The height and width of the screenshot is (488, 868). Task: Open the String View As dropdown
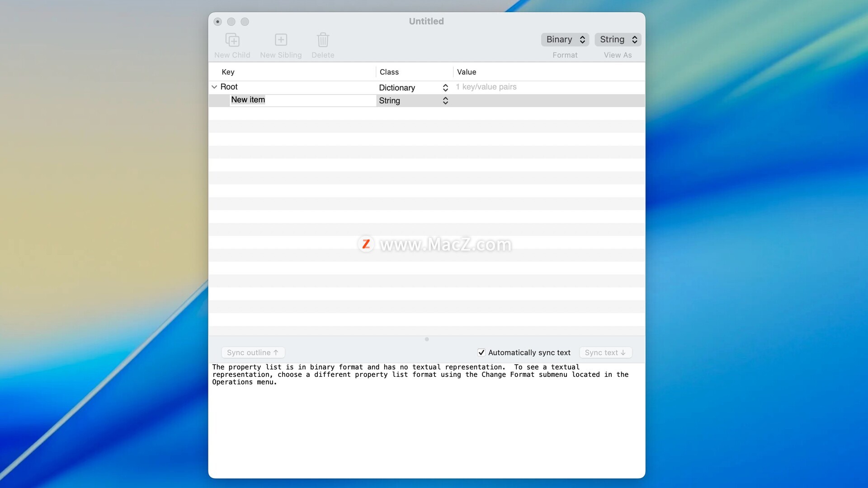pos(618,40)
